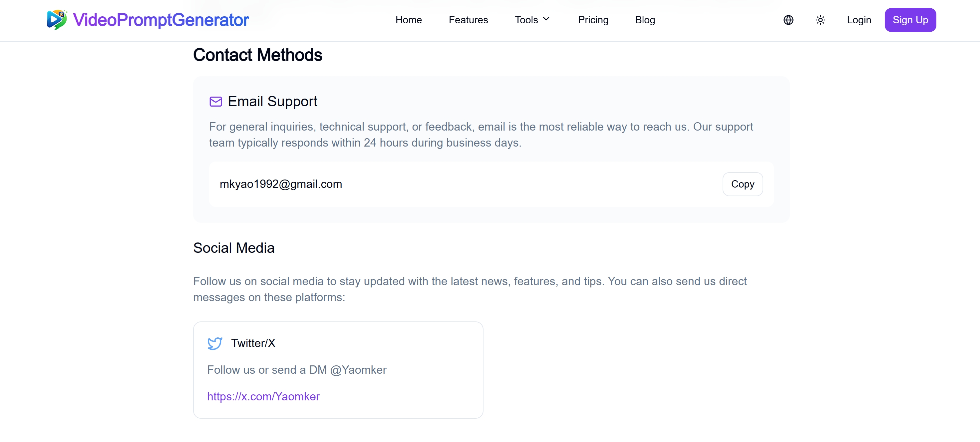
Task: Toggle the light/dark theme sun icon
Action: (820, 20)
